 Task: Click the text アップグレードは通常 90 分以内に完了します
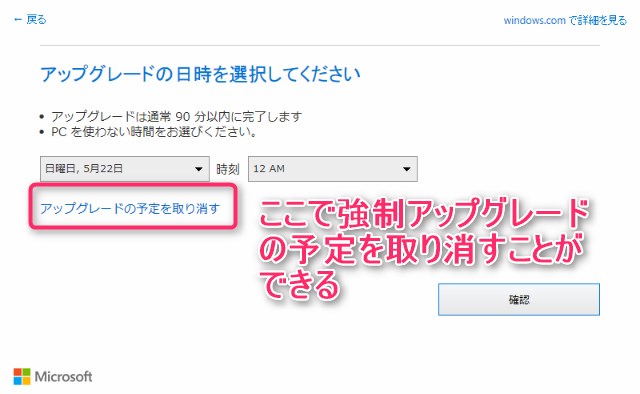(x=177, y=116)
